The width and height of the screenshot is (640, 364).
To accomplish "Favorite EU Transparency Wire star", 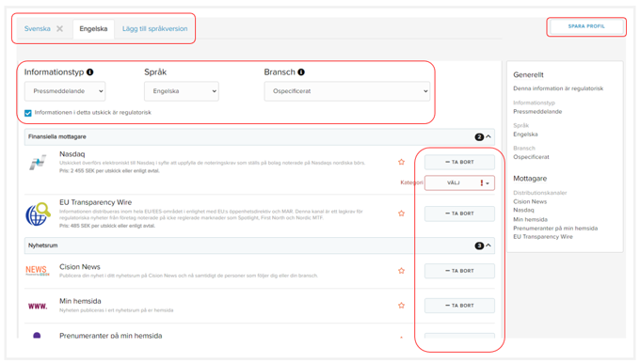I will [x=401, y=214].
